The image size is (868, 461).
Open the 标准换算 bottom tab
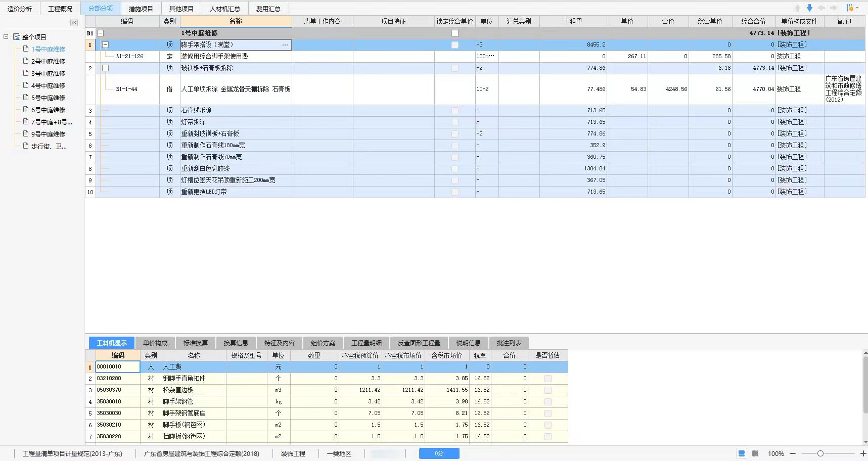click(196, 343)
